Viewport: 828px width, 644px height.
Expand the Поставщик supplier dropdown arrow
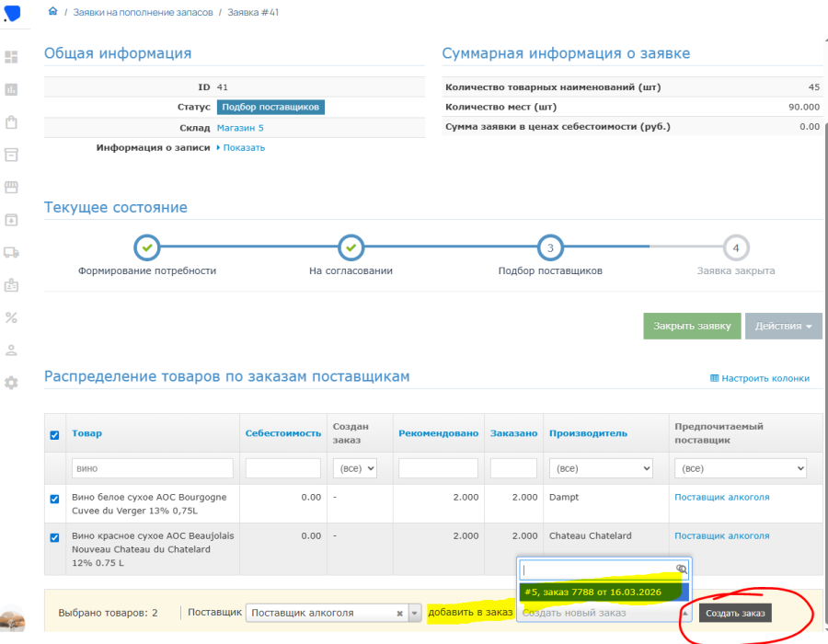click(x=415, y=614)
